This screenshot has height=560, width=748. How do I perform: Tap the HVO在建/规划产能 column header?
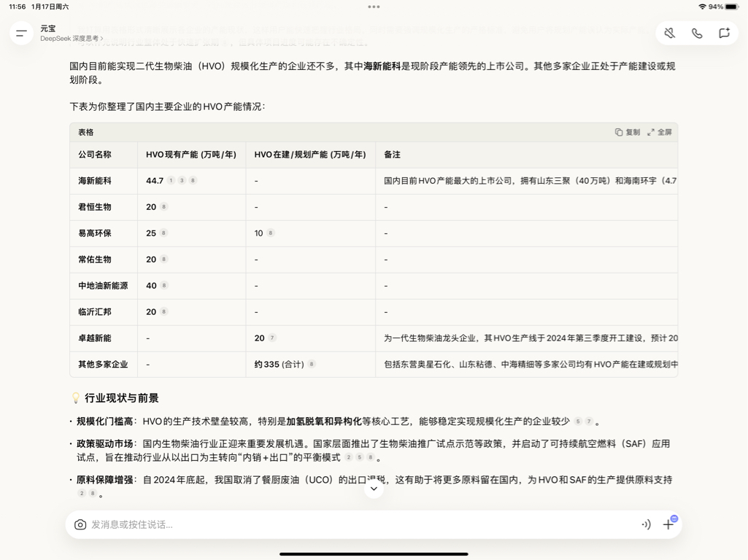click(310, 155)
